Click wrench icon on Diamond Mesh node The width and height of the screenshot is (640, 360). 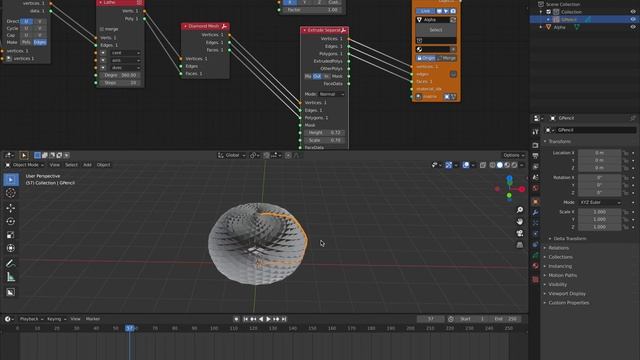point(224,26)
